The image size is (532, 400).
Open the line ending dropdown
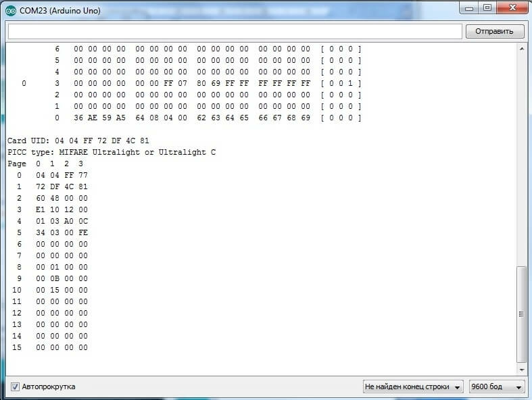[x=413, y=386]
